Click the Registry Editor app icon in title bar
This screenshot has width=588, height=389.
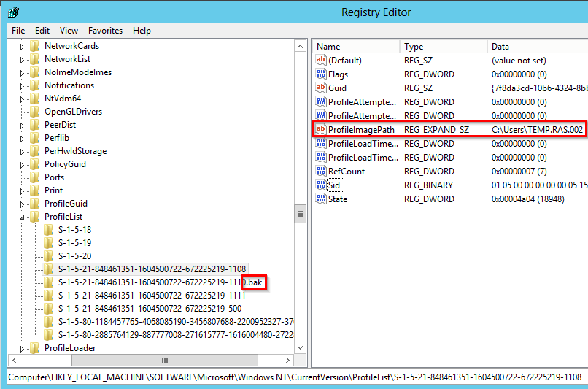click(x=15, y=12)
